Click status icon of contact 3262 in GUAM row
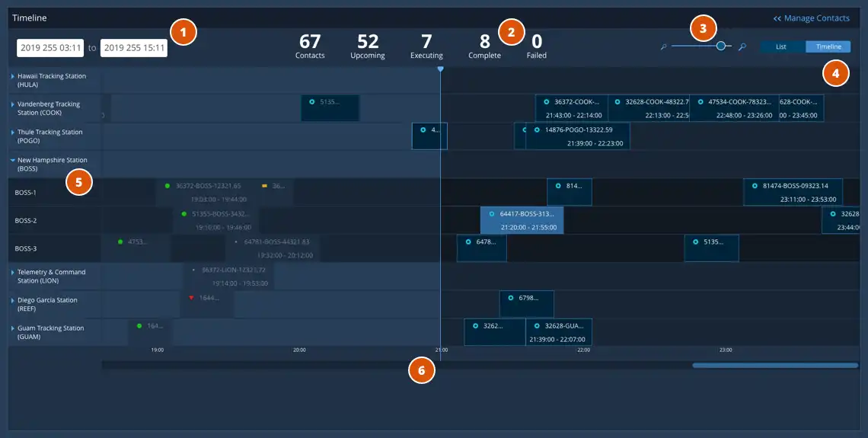Image resolution: width=868 pixels, height=438 pixels. click(x=476, y=326)
